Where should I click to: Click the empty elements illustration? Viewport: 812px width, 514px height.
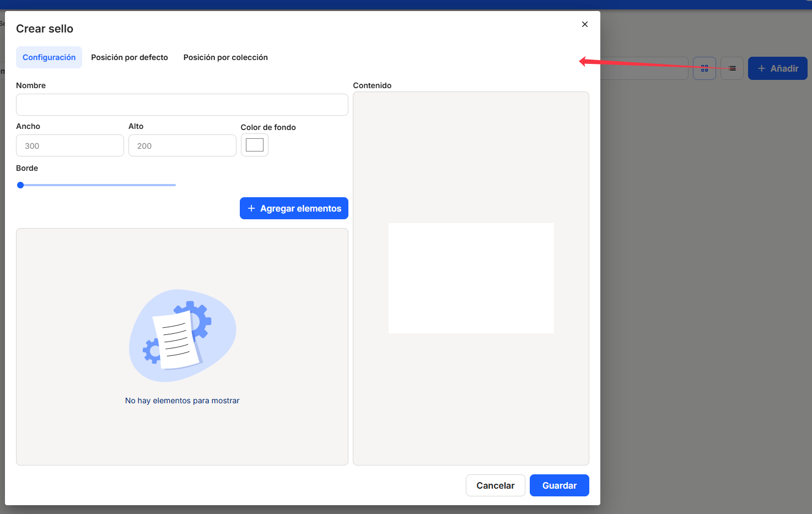[x=182, y=335]
